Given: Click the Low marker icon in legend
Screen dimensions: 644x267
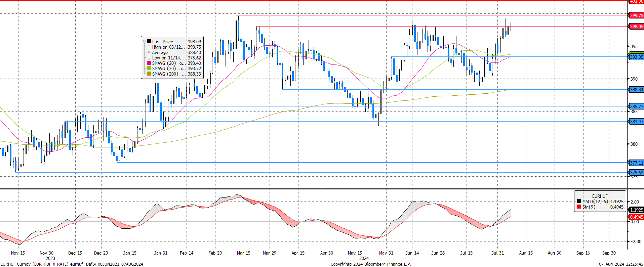Looking at the screenshot, I should pos(149,58).
